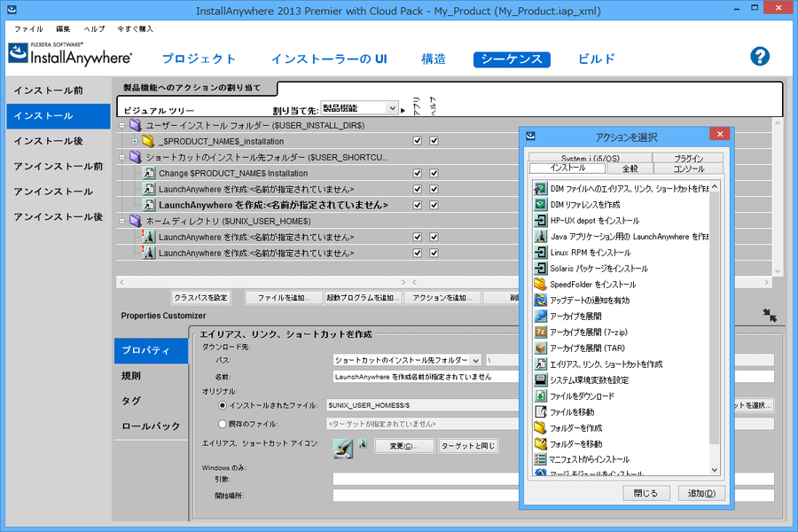Toggle アプリ checkbox on the bold LaunchAnywhere row
798x532 pixels.
pos(418,205)
